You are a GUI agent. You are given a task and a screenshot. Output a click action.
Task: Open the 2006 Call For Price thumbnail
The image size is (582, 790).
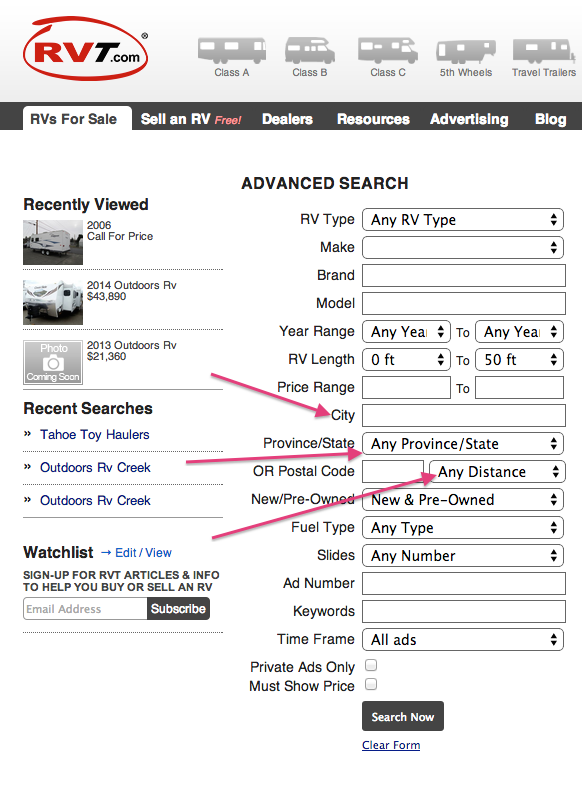(53, 242)
